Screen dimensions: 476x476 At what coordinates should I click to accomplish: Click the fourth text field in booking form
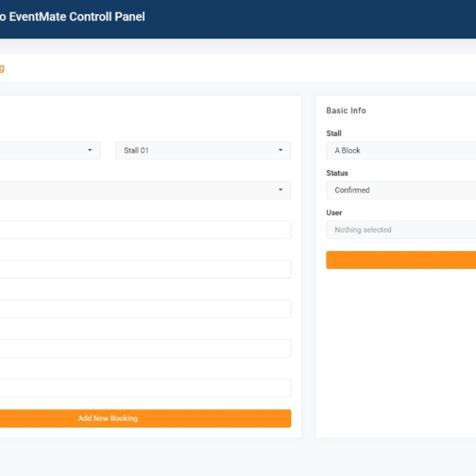point(144,348)
